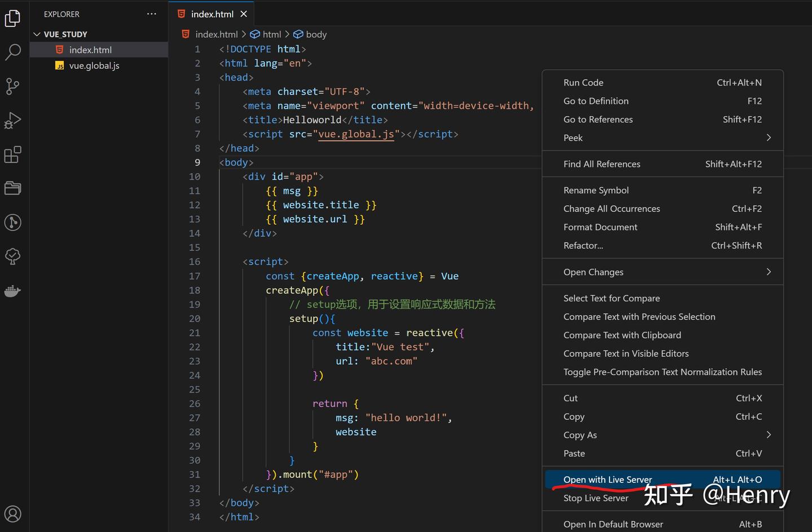This screenshot has width=812, height=532.
Task: Open Explorer more actions ellipsis
Action: tap(152, 14)
